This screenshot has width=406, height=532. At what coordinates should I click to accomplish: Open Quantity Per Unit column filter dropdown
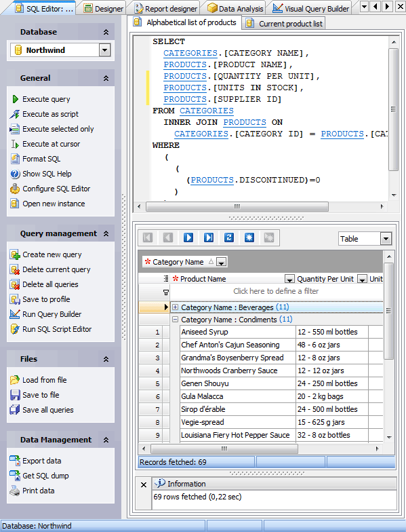click(362, 280)
